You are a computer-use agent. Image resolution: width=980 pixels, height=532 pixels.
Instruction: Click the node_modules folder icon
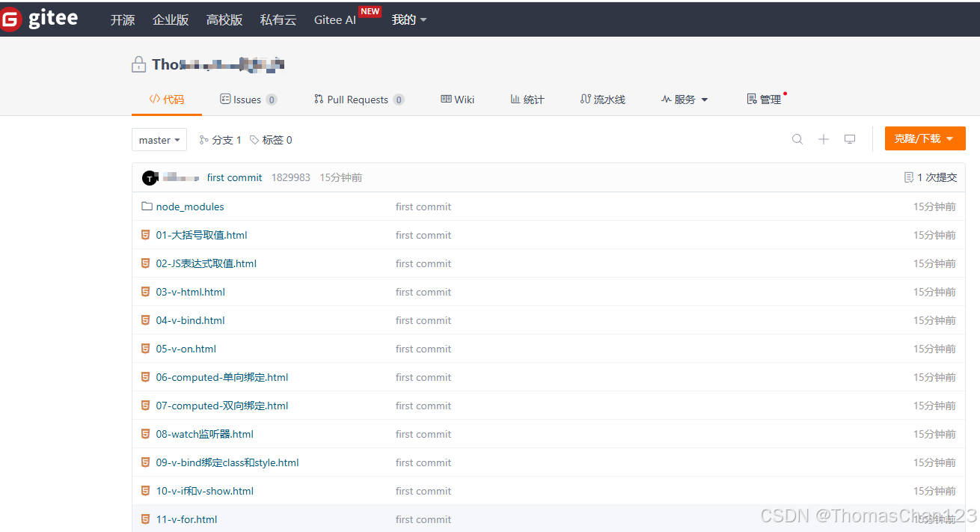147,206
